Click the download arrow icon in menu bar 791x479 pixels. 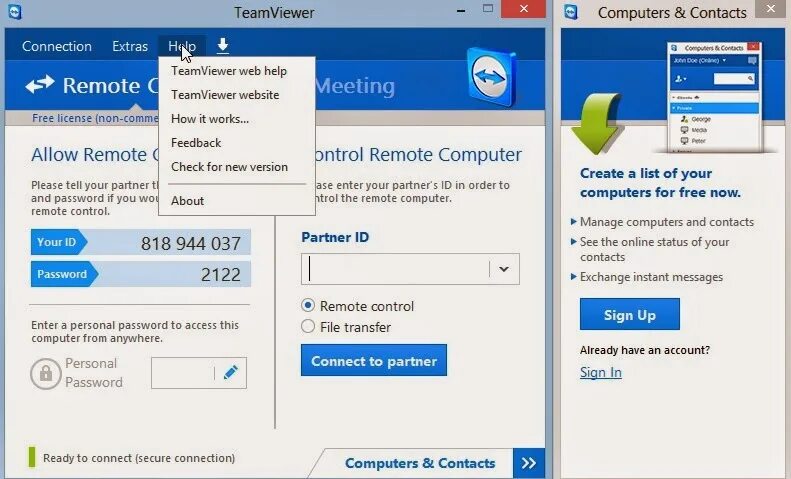[222, 46]
